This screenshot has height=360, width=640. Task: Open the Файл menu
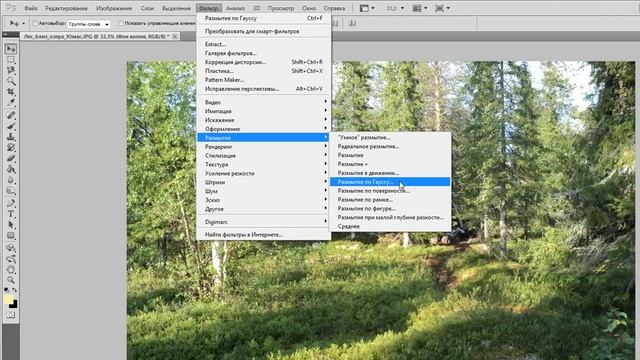pyautogui.click(x=31, y=8)
